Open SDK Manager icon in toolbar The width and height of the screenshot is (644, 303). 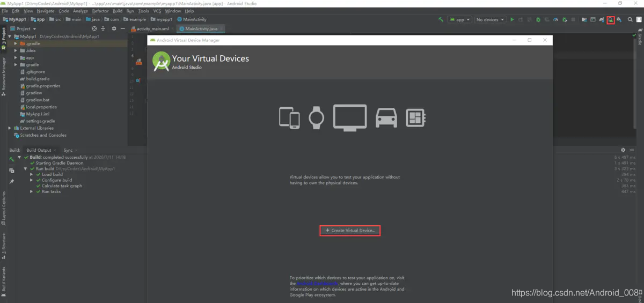(x=619, y=20)
